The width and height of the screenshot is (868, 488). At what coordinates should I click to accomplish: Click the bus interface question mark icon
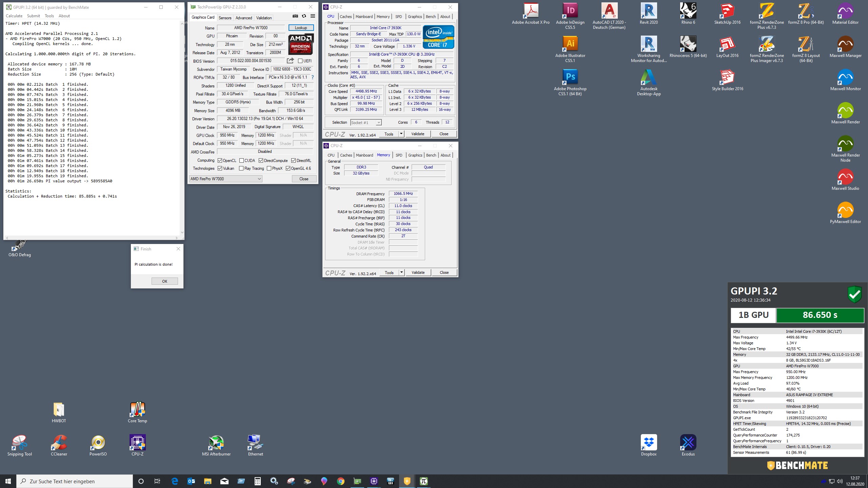coord(313,77)
